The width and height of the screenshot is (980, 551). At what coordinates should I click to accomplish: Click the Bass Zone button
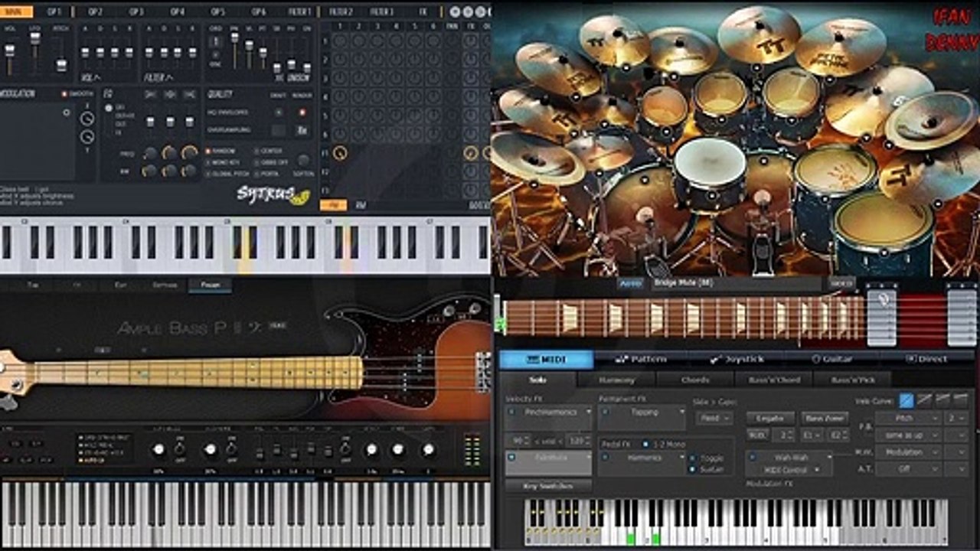(x=824, y=419)
